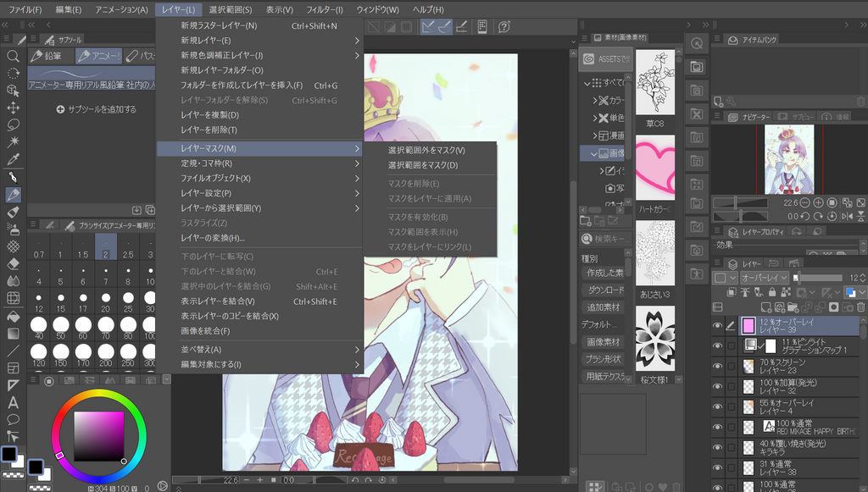The height and width of the screenshot is (492, 868).
Task: Adjust the layer opacity slider
Action: pyautogui.click(x=818, y=278)
